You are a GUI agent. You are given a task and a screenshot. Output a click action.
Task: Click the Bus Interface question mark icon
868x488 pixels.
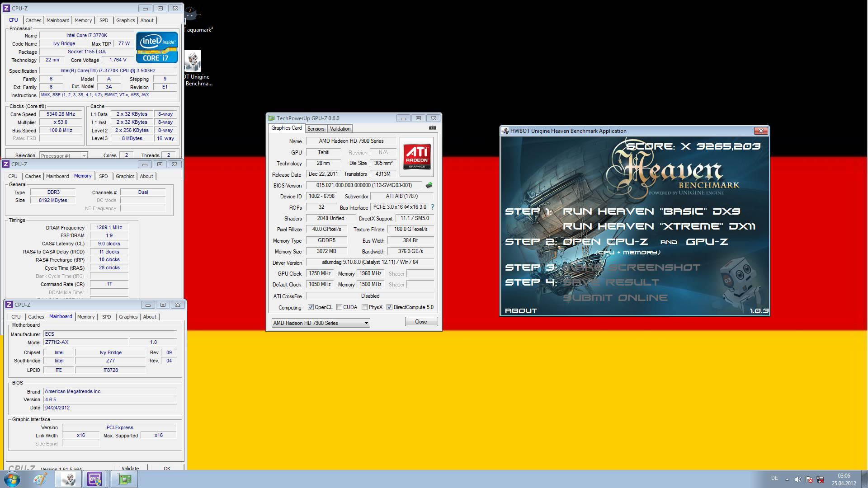point(432,207)
